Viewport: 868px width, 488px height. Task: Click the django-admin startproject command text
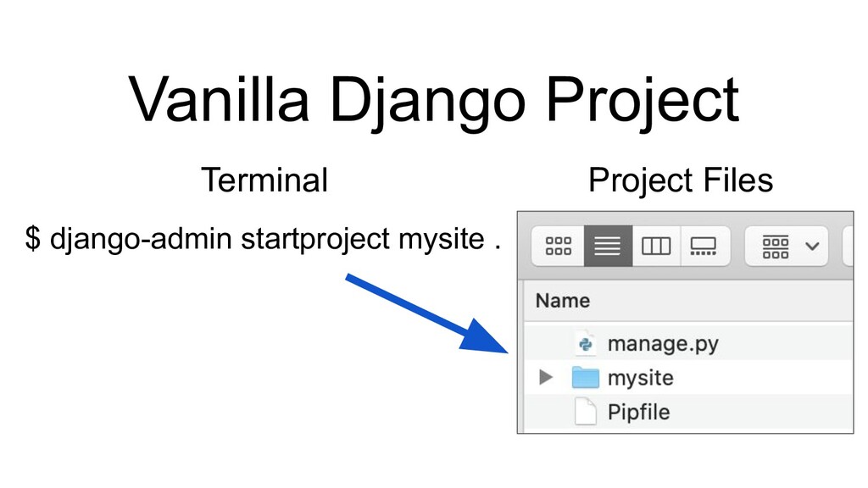(x=263, y=239)
